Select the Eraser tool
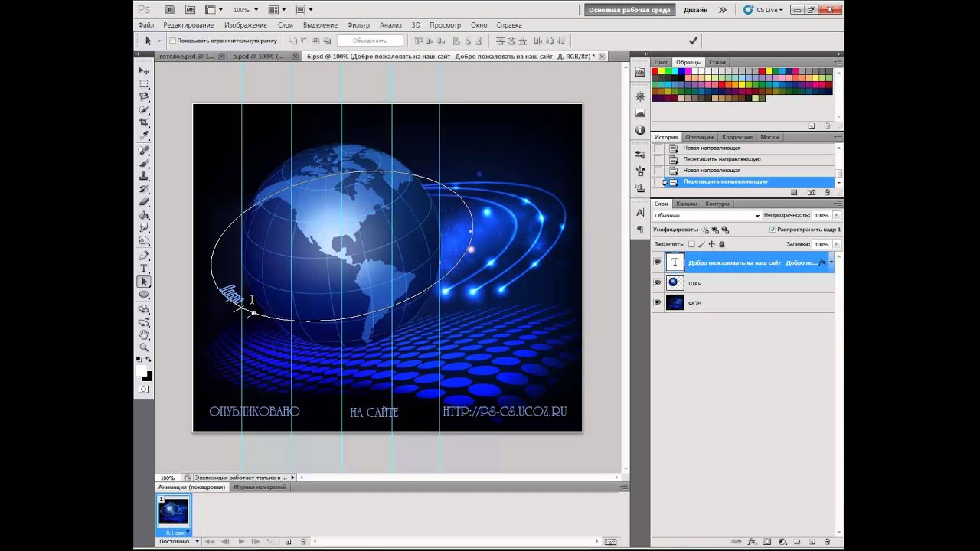 [144, 203]
